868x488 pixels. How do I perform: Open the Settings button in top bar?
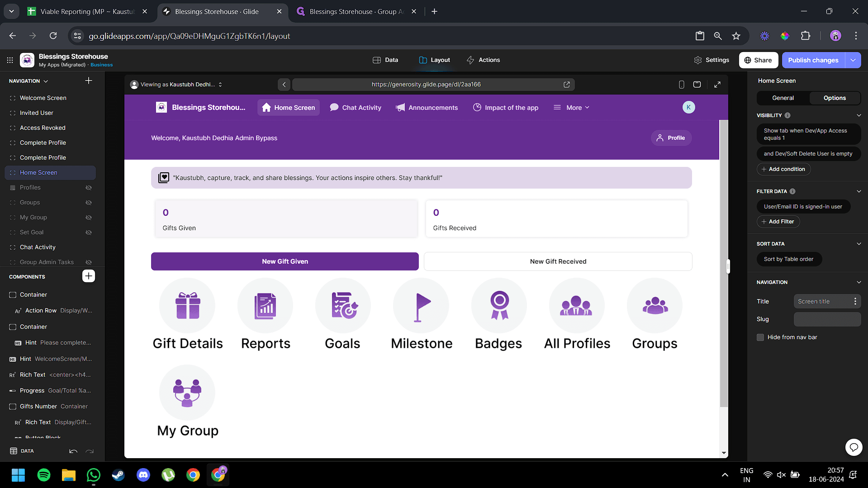(711, 60)
